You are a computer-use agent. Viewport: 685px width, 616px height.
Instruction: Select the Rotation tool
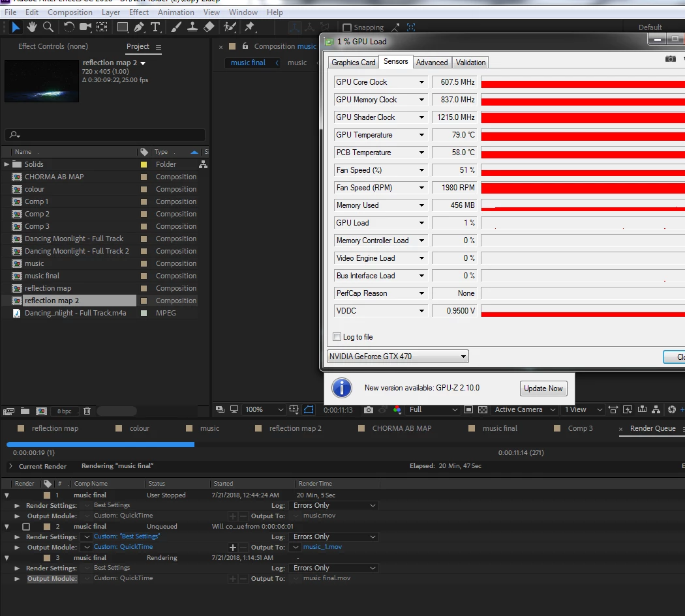(x=69, y=27)
